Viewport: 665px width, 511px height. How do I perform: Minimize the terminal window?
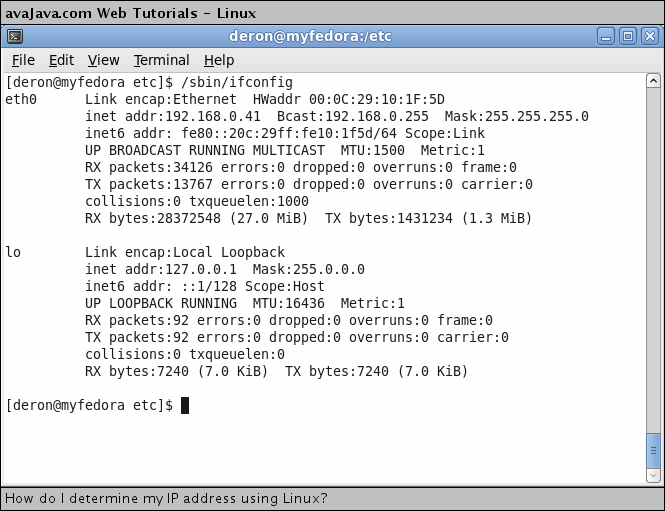pyautogui.click(x=606, y=36)
